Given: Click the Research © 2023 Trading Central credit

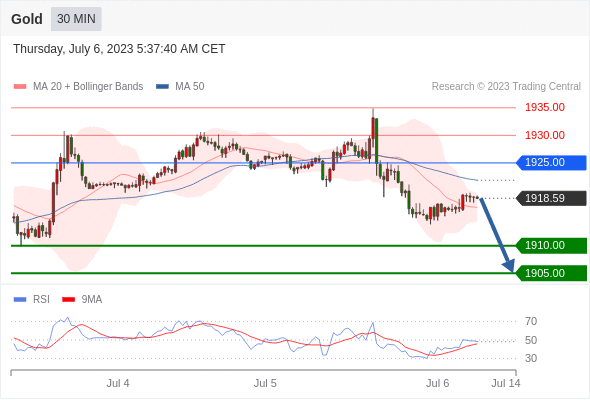Looking at the screenshot, I should pos(506,87).
